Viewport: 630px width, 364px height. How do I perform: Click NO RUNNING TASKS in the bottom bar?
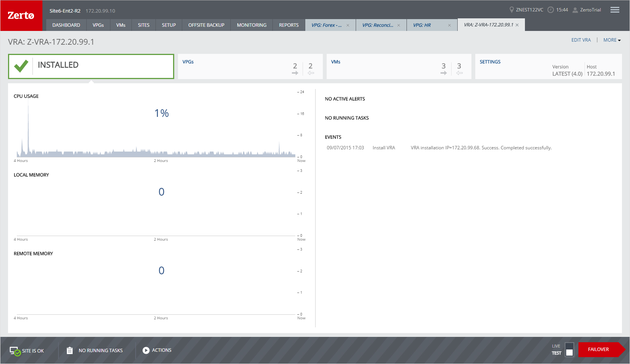[x=100, y=351]
